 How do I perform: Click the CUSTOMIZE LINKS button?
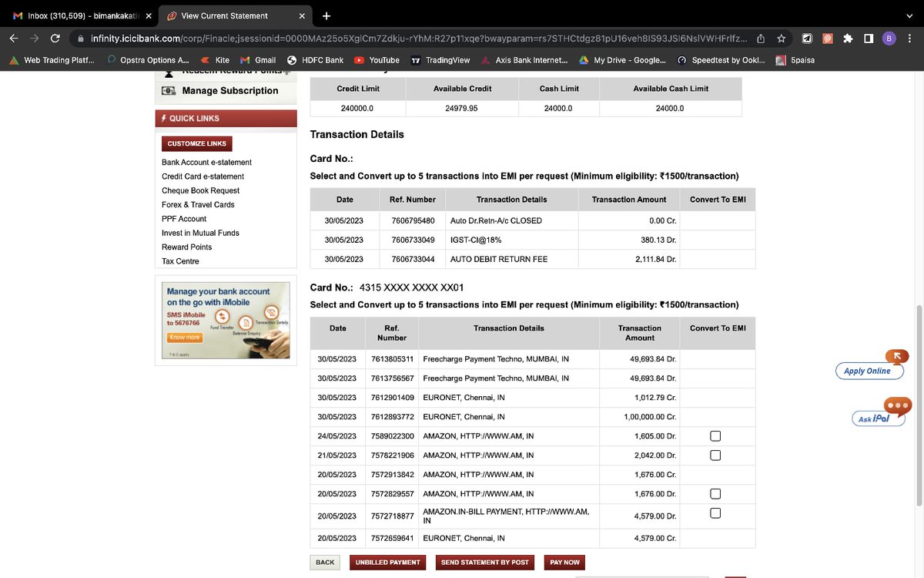pyautogui.click(x=197, y=143)
